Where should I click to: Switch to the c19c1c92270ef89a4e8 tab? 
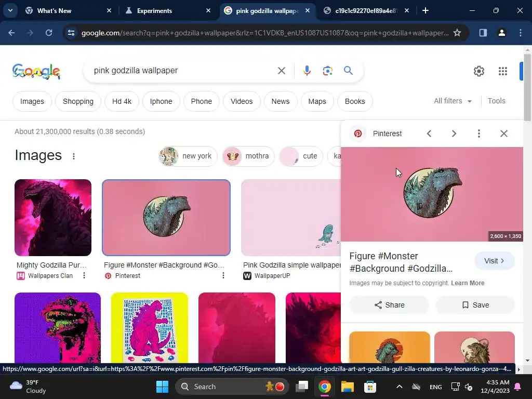click(x=365, y=11)
